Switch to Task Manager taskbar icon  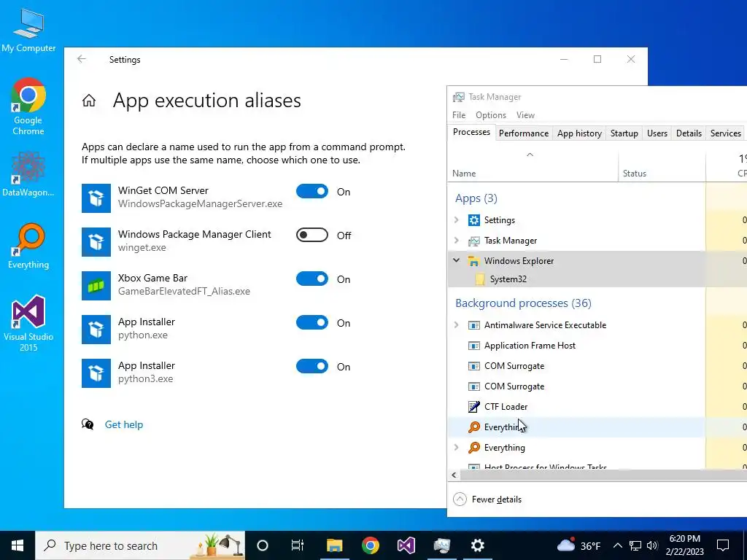click(441, 545)
